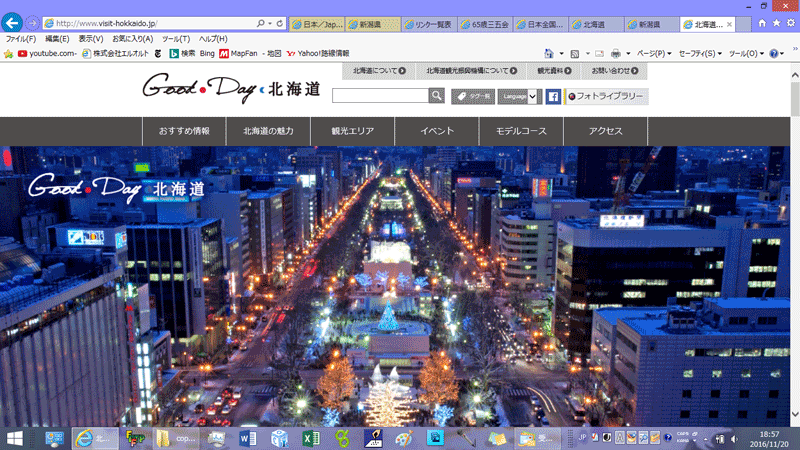This screenshot has height=450, width=800.
Task: Open the IE favorites star icon
Action: (x=776, y=21)
